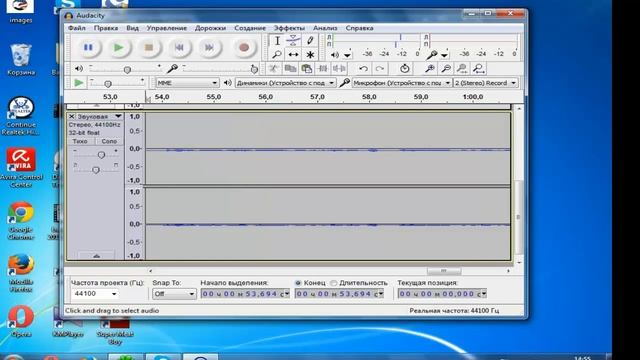Click the Undo arrow icon
Viewport: 640px width, 360px height.
click(363, 69)
